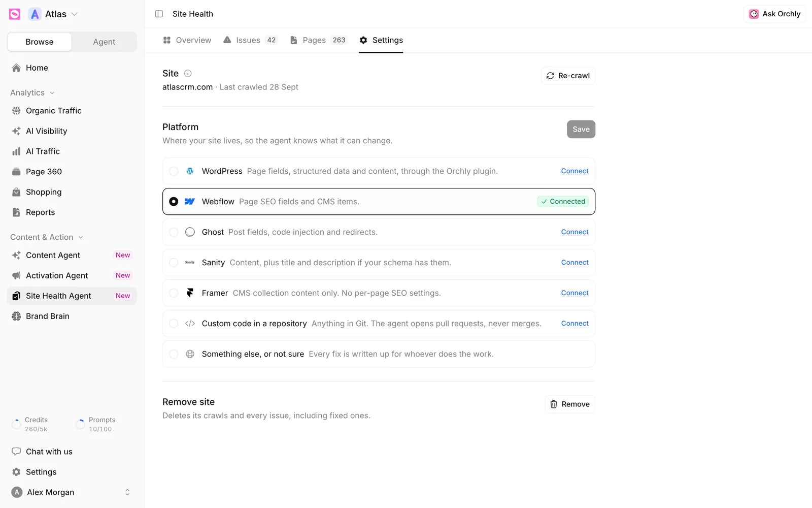The width and height of the screenshot is (812, 508).
Task: Click the WordPress logo icon
Action: (190, 171)
